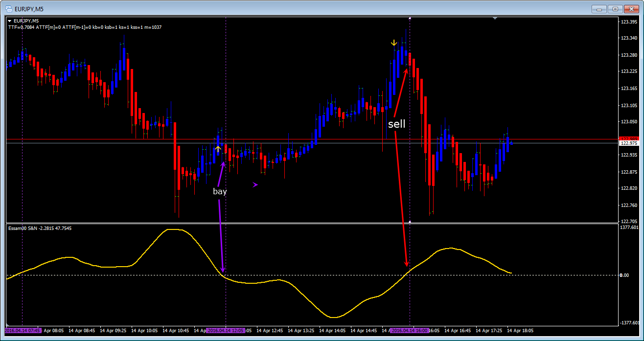
Task: Click the 14 Apr 08:05 time label
Action: click(54, 331)
